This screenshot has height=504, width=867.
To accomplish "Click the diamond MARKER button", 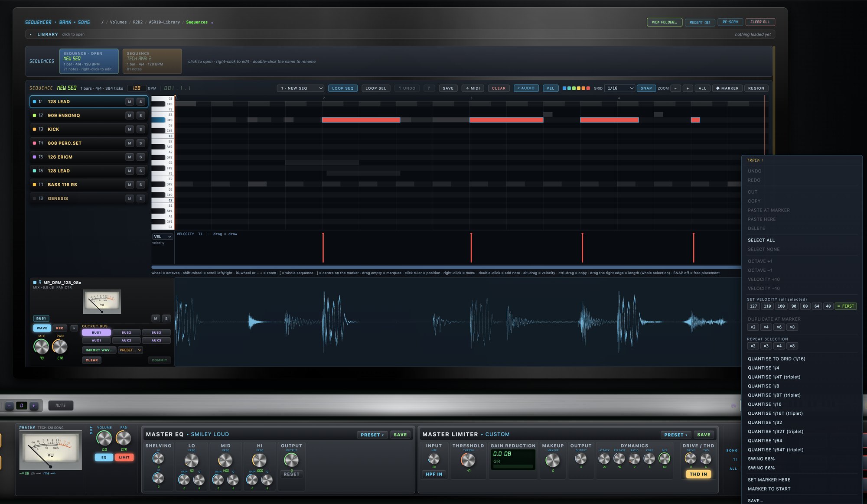I will (x=727, y=88).
